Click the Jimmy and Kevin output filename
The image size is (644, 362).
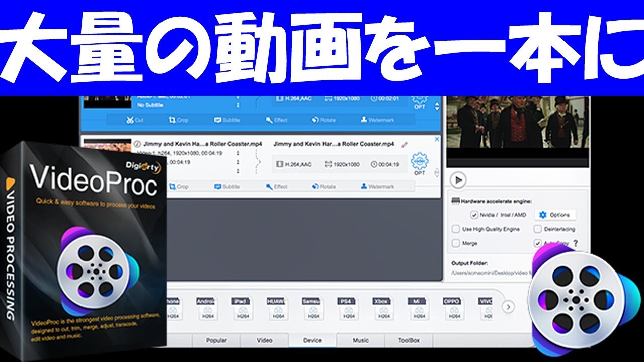click(x=334, y=144)
